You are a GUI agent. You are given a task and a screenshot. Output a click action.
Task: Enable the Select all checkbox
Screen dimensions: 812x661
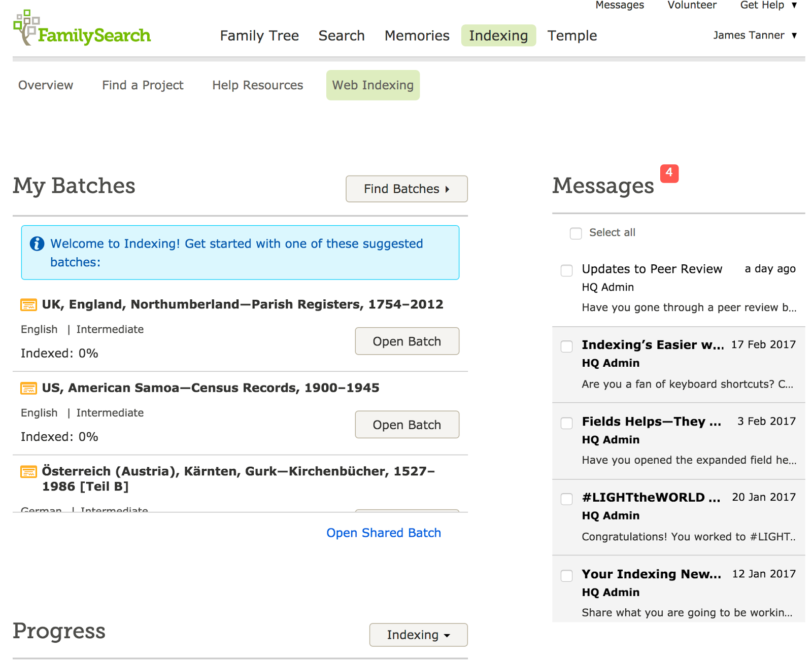pos(576,233)
